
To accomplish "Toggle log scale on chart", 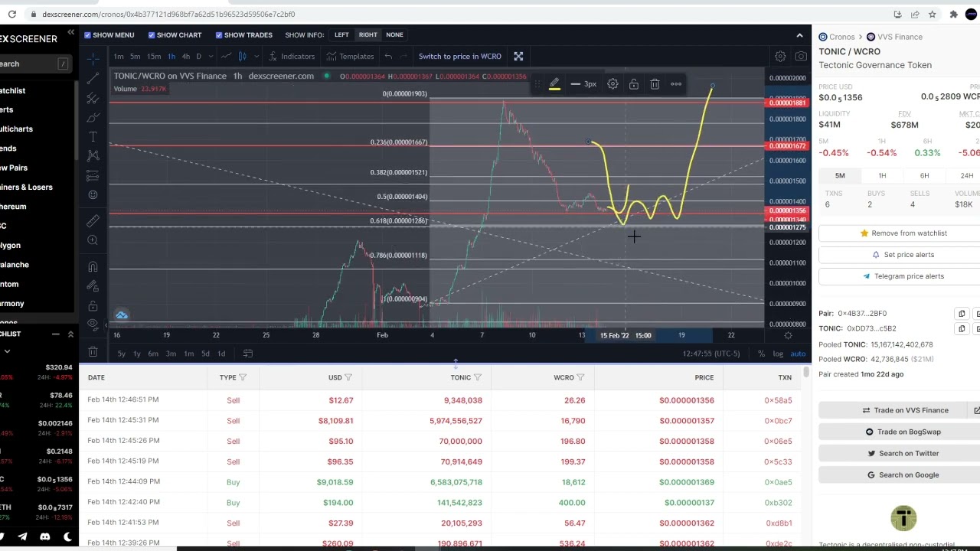I will click(x=778, y=354).
